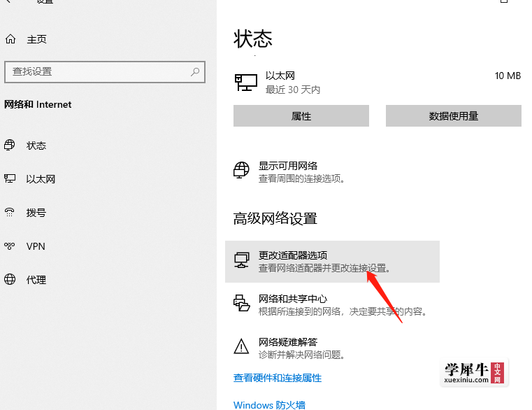Launch 网络疑难解答
This screenshot has width=532, height=410.
[288, 342]
